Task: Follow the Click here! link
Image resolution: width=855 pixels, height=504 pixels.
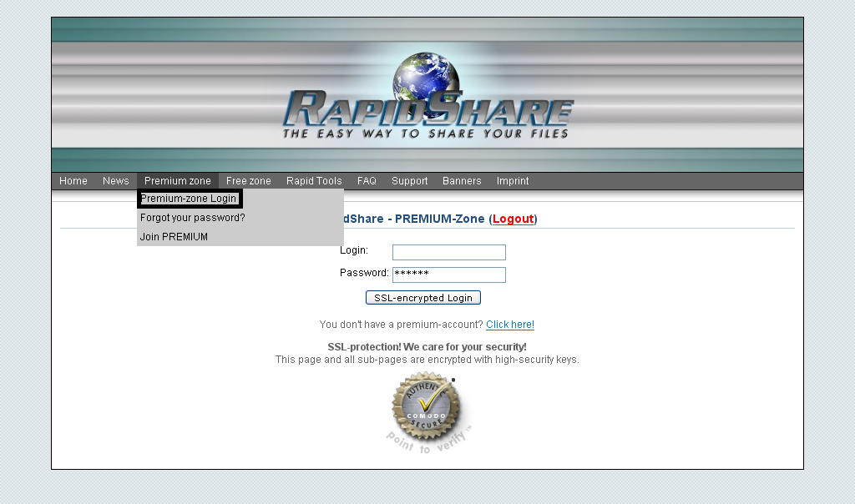Action: tap(510, 325)
